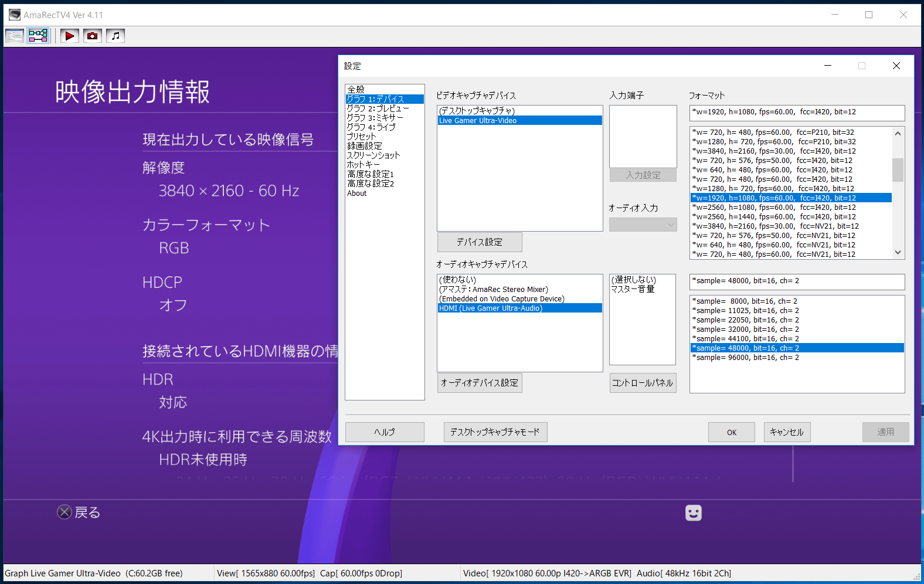Select w=1280 h=720 fcc=I420 format
Viewport: 924px width, 584px height.
(791, 188)
